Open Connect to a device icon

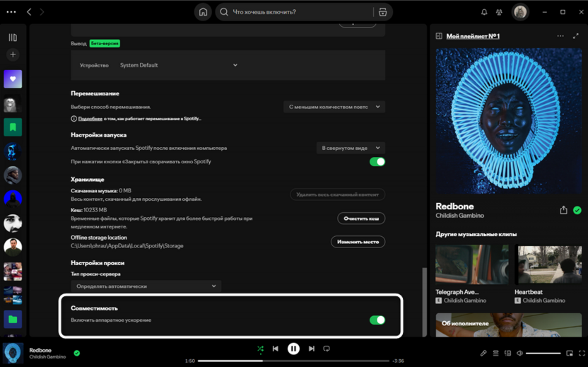pyautogui.click(x=507, y=353)
